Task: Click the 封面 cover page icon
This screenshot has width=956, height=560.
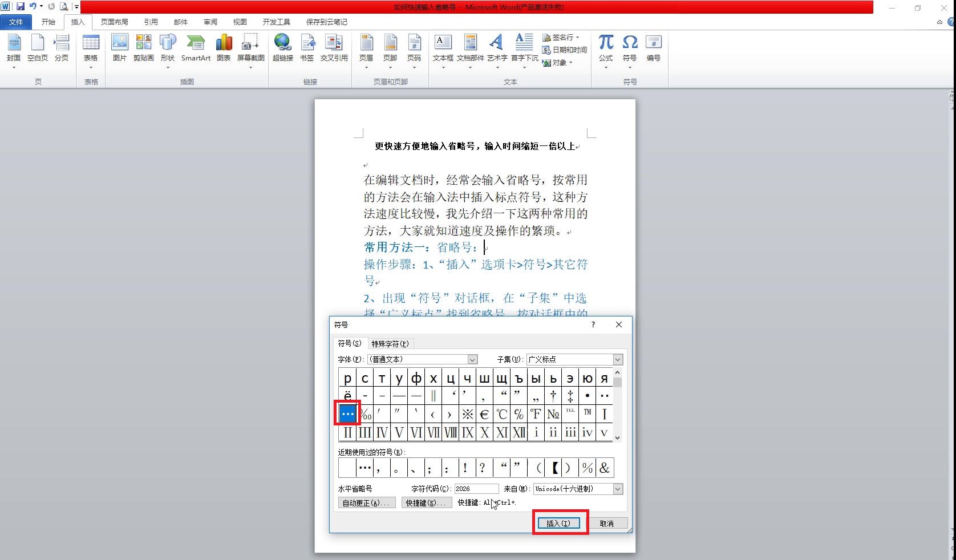Action: [14, 48]
